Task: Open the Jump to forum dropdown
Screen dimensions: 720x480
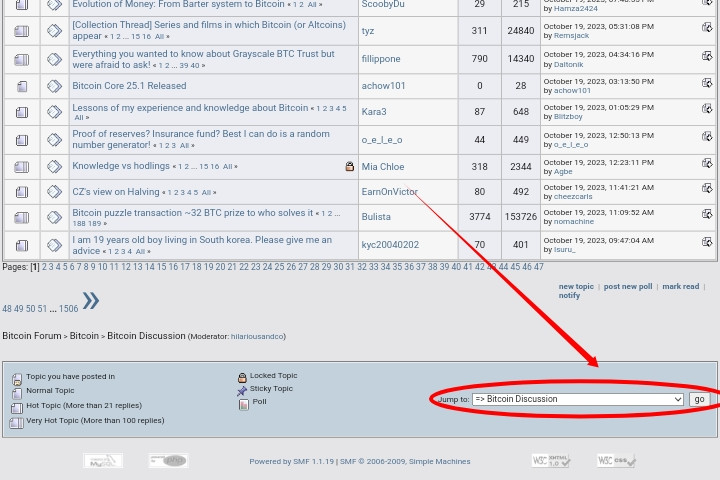Action: coord(578,399)
